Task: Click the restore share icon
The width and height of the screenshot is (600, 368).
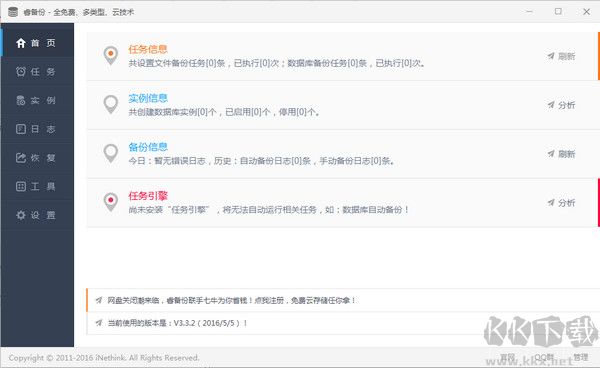Action: tap(21, 158)
